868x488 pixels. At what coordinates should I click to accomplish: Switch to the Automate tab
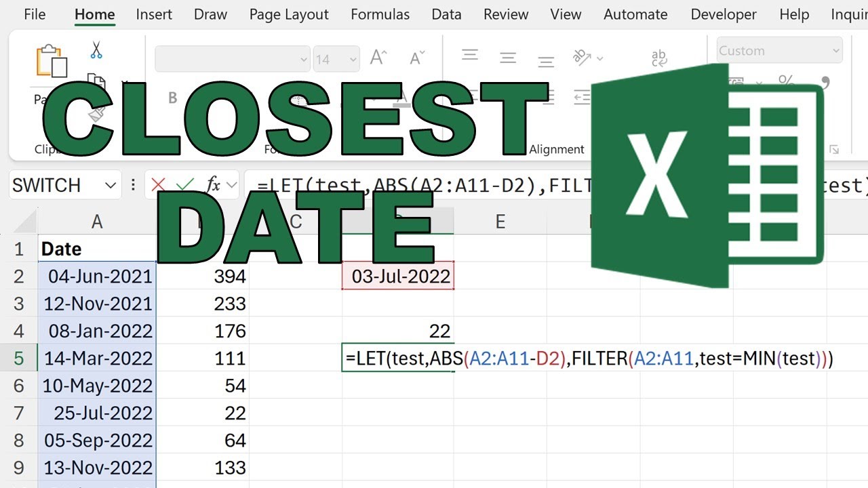635,14
